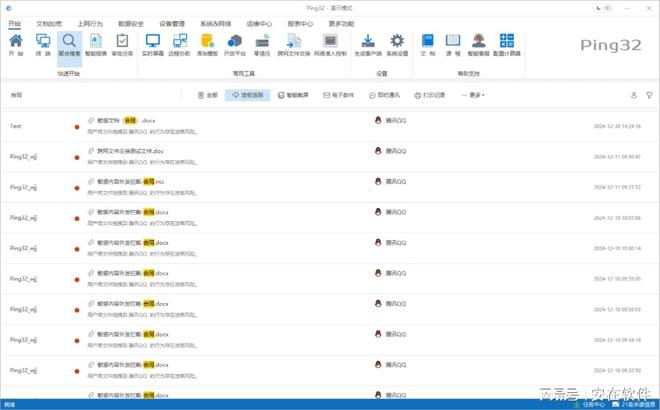The image size is (660, 410).
Task: Click the 配置计算器 calculator icon
Action: coord(508,46)
